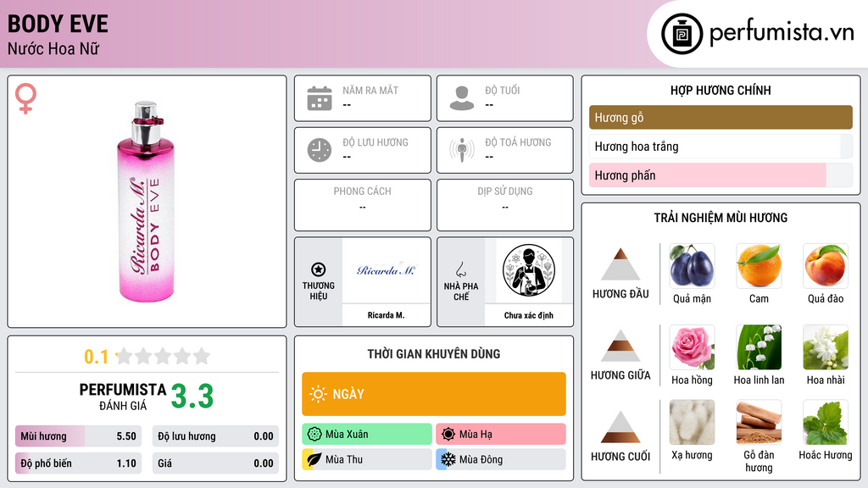Click the perfumista.vn bottle logo icon
Screen dimensions: 868x488
coord(682,34)
